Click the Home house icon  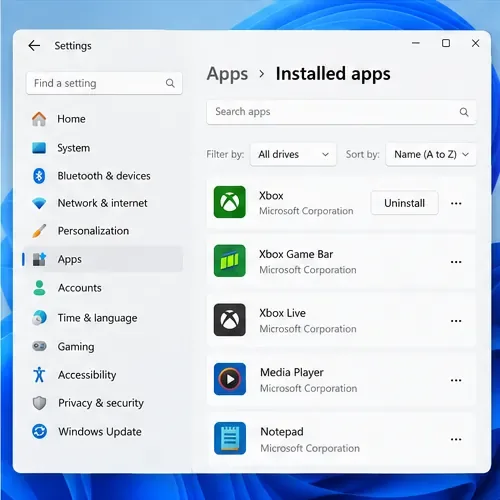click(39, 119)
